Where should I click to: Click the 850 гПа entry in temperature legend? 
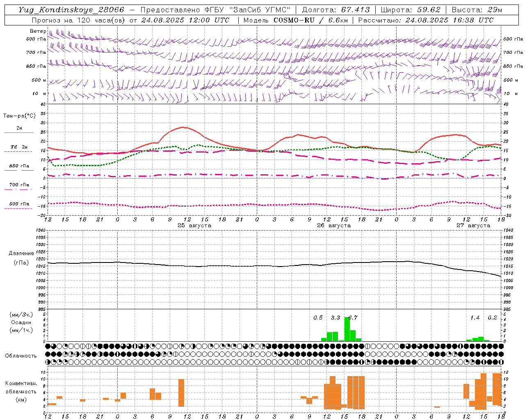pyautogui.click(x=19, y=166)
